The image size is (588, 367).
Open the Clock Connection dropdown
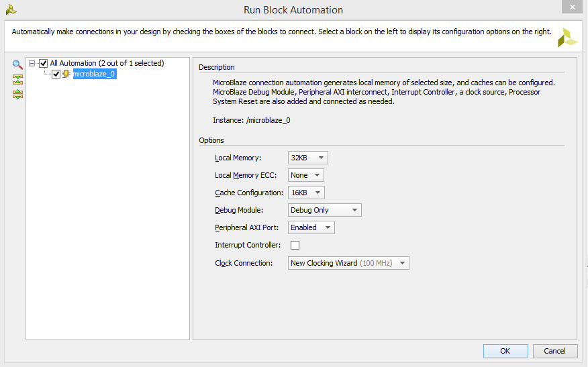[348, 263]
